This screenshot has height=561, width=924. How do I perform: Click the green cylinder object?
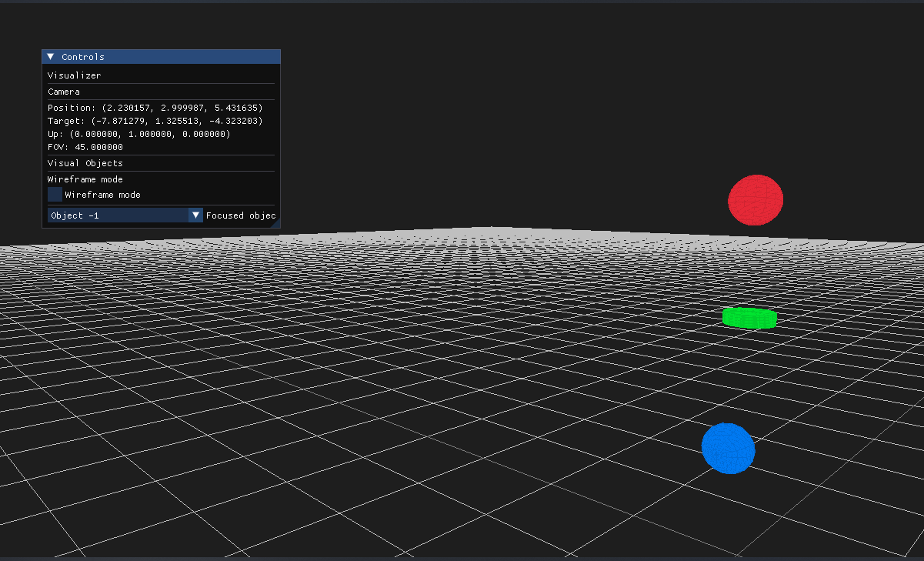pyautogui.click(x=749, y=318)
